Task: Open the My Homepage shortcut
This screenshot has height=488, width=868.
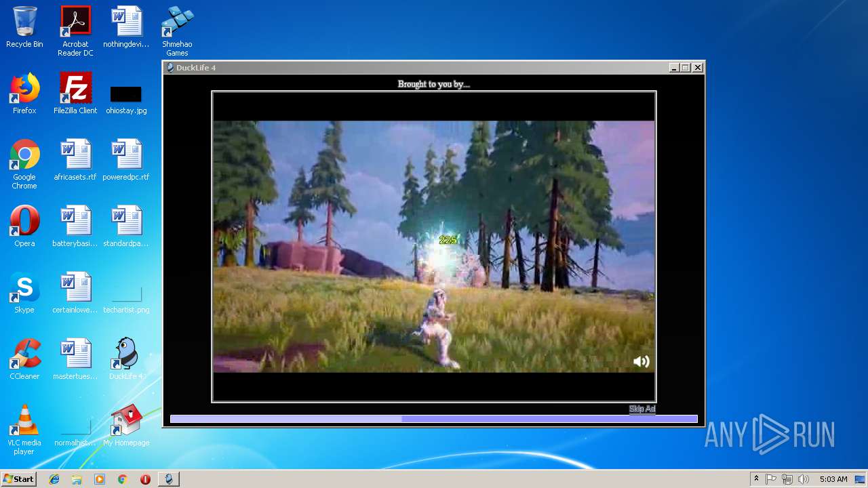Action: click(126, 426)
